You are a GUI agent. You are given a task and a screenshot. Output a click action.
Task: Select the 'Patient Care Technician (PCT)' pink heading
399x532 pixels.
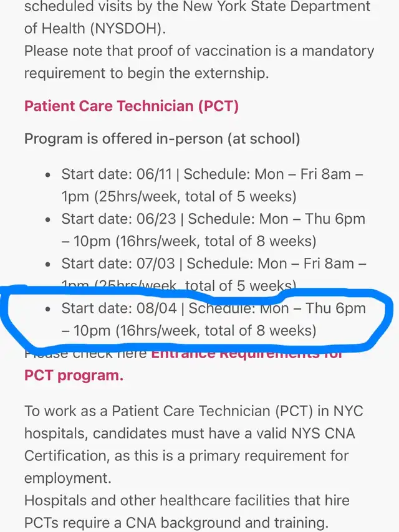tap(132, 106)
